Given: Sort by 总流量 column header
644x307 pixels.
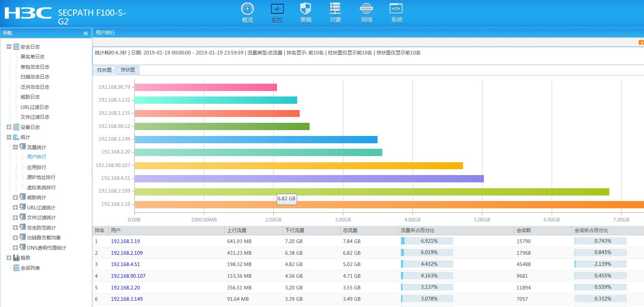Looking at the screenshot, I should [x=350, y=230].
